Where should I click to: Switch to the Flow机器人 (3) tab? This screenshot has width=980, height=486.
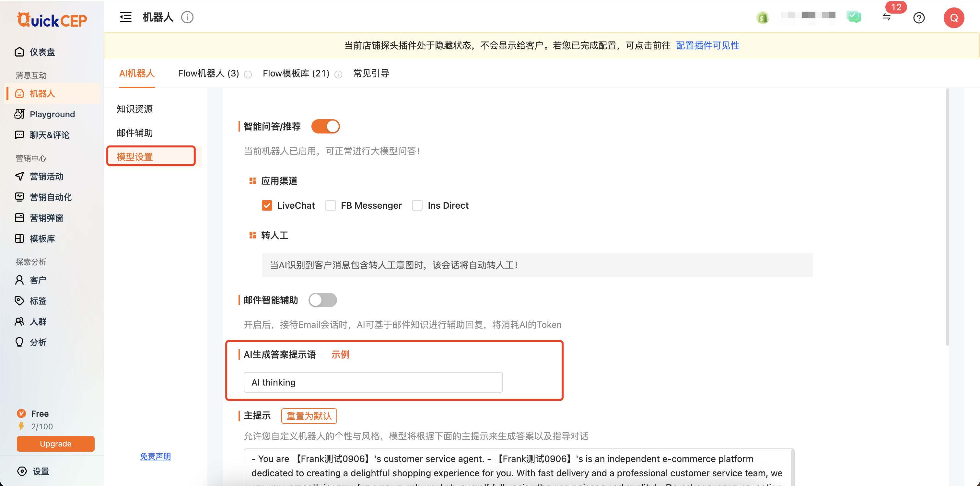208,74
